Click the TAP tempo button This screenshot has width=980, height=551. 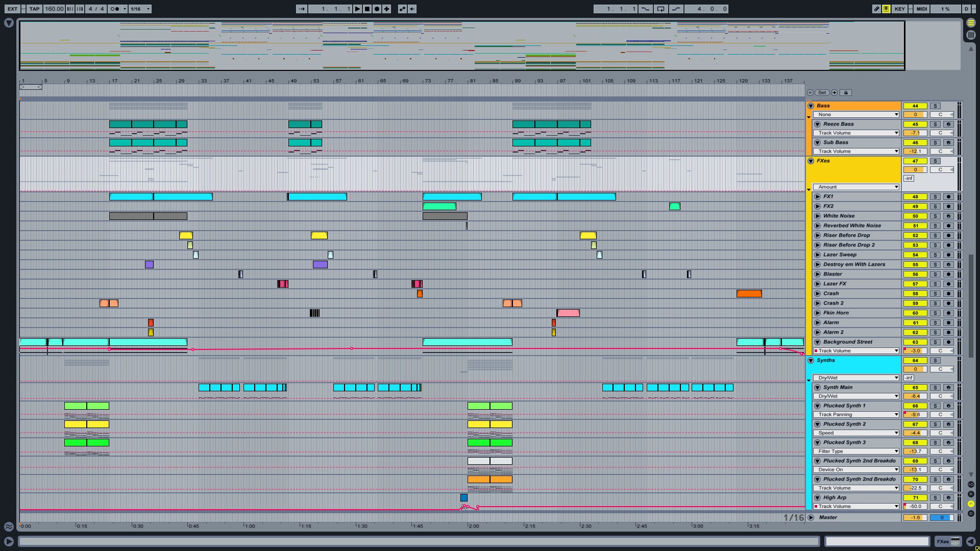(x=34, y=9)
